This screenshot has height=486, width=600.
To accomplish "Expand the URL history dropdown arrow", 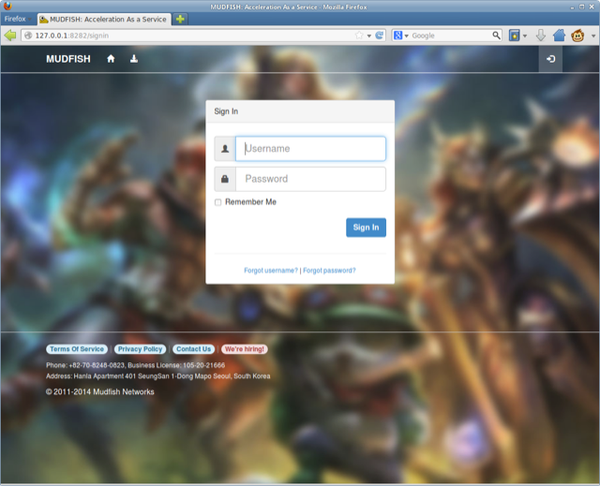I will pyautogui.click(x=369, y=36).
